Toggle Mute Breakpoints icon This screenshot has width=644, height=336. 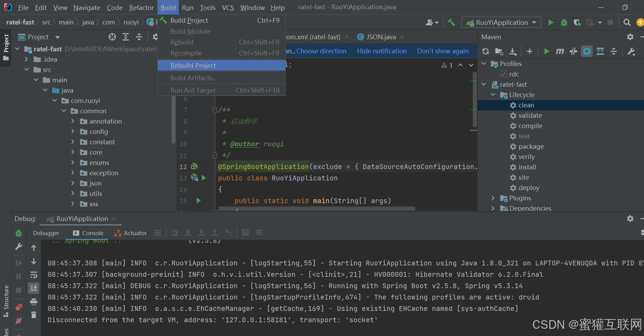(19, 321)
